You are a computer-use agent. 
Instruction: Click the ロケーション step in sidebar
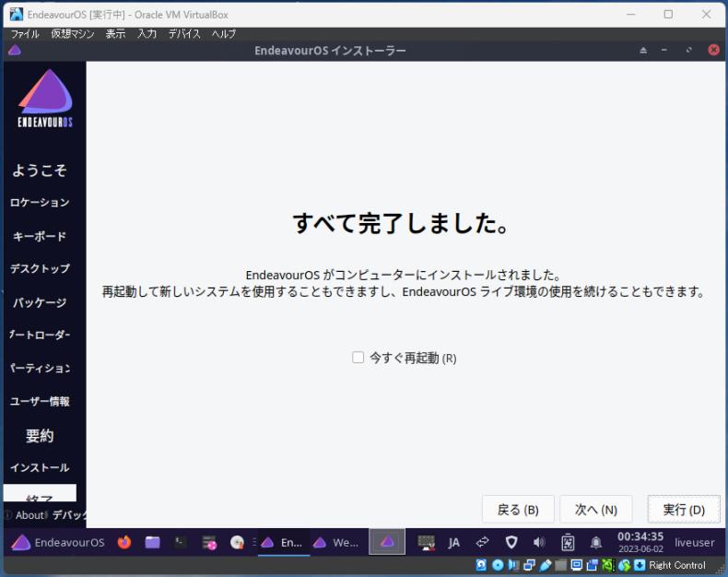pyautogui.click(x=40, y=203)
